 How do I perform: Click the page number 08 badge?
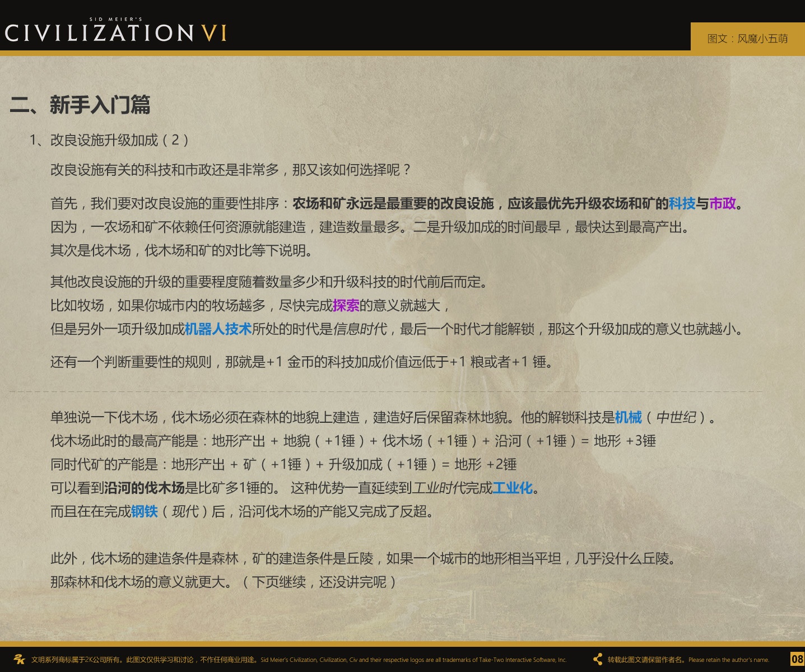click(x=797, y=659)
